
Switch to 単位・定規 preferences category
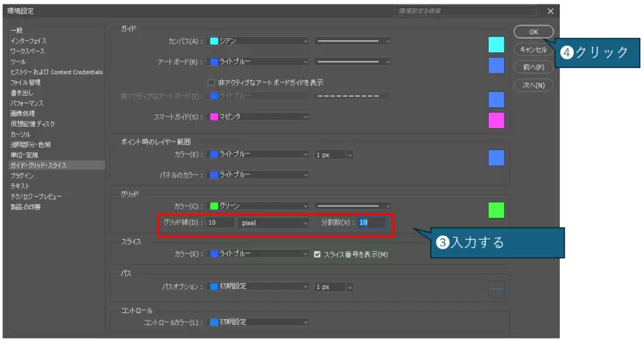coord(25,155)
